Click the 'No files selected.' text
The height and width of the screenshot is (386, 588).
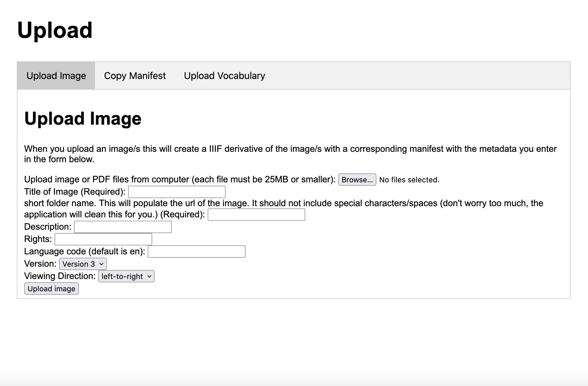409,180
